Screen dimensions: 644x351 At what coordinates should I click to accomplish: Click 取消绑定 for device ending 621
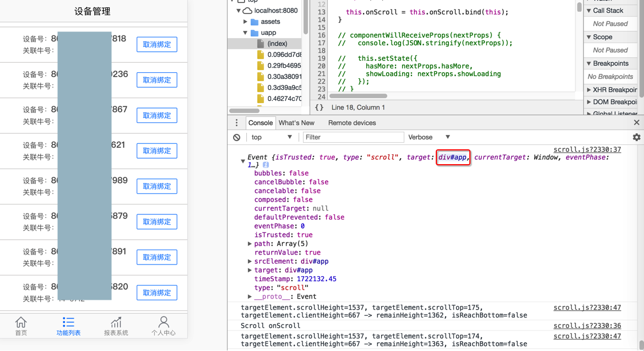coord(157,151)
